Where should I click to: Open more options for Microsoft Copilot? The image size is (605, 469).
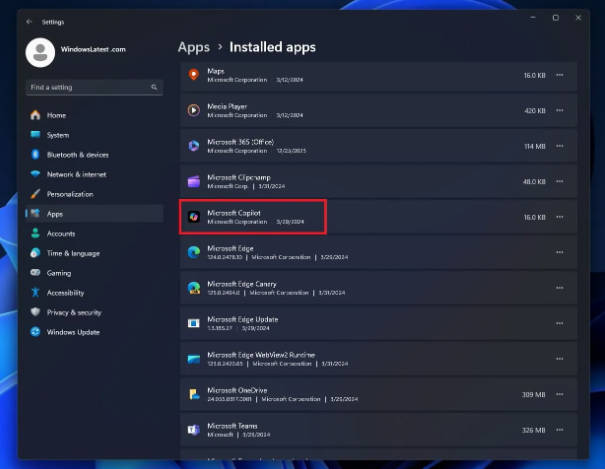click(x=559, y=217)
